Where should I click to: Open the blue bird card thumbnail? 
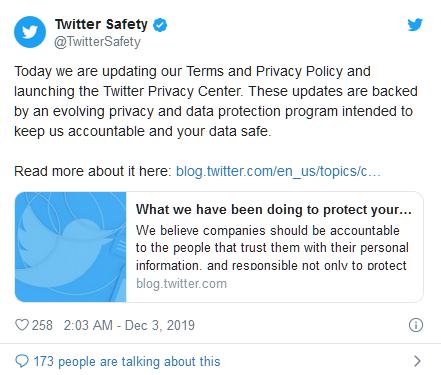pos(71,247)
